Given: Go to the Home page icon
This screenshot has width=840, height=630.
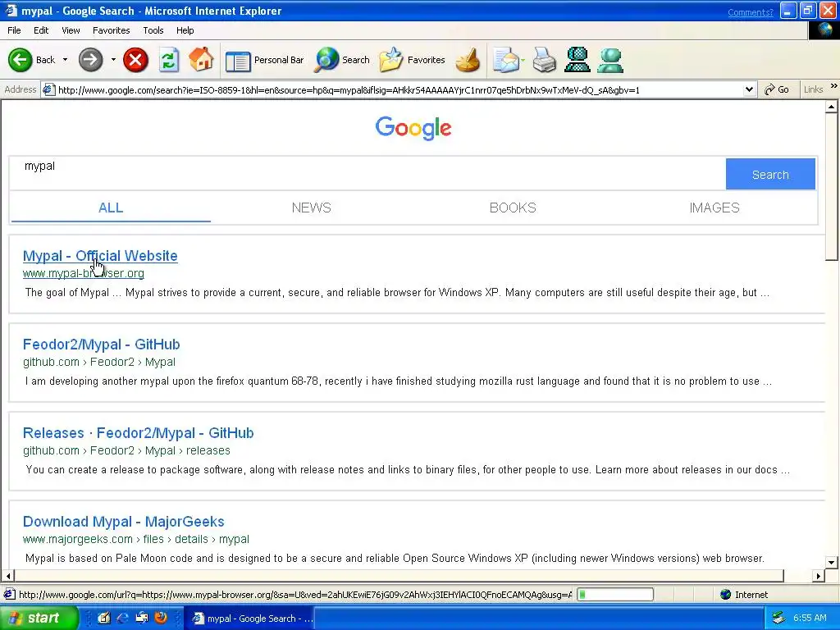Looking at the screenshot, I should pyautogui.click(x=202, y=59).
